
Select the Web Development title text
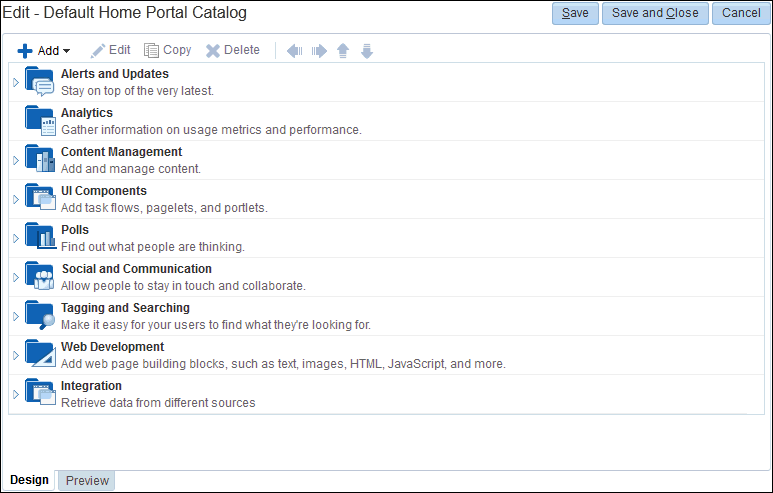112,347
